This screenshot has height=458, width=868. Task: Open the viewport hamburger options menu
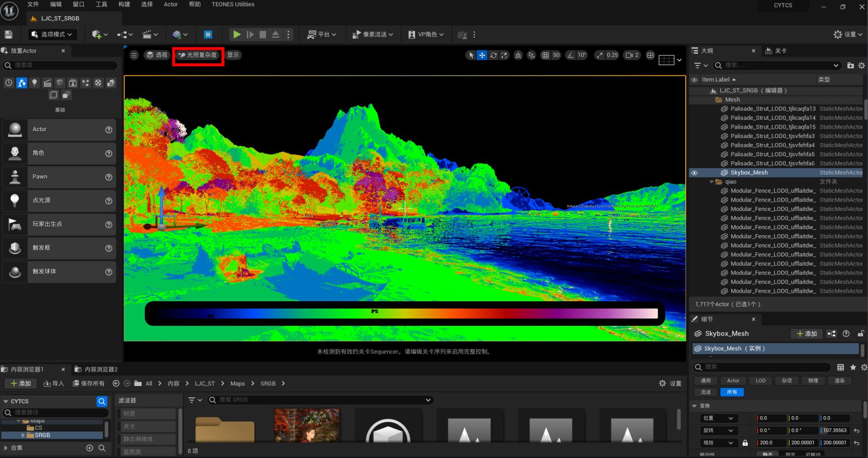point(134,55)
